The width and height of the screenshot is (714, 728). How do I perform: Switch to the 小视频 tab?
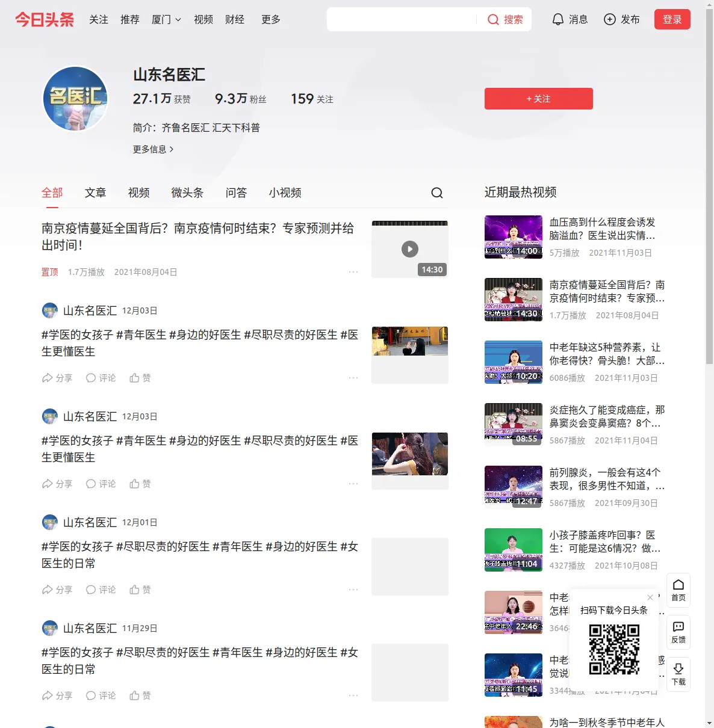pos(285,193)
